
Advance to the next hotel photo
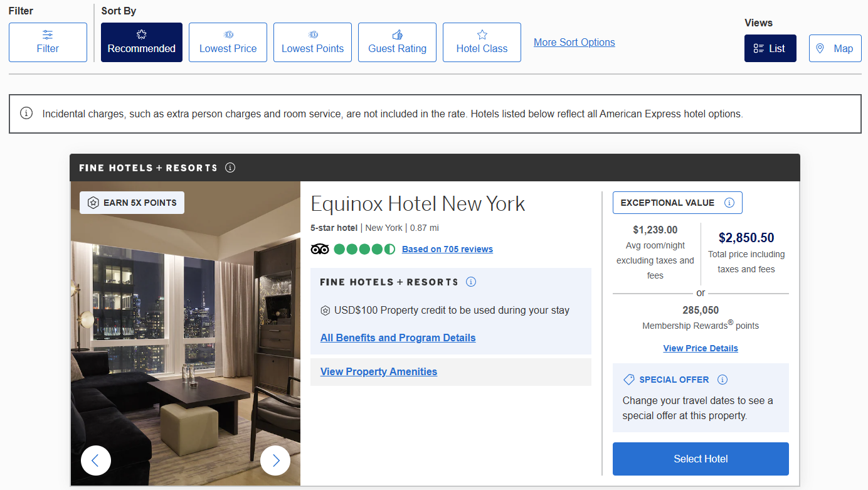click(x=275, y=460)
